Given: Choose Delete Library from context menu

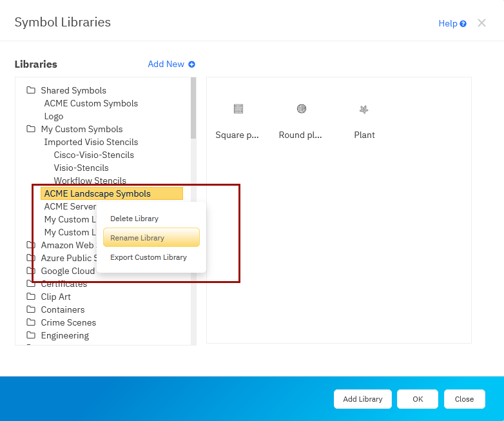Looking at the screenshot, I should point(134,219).
